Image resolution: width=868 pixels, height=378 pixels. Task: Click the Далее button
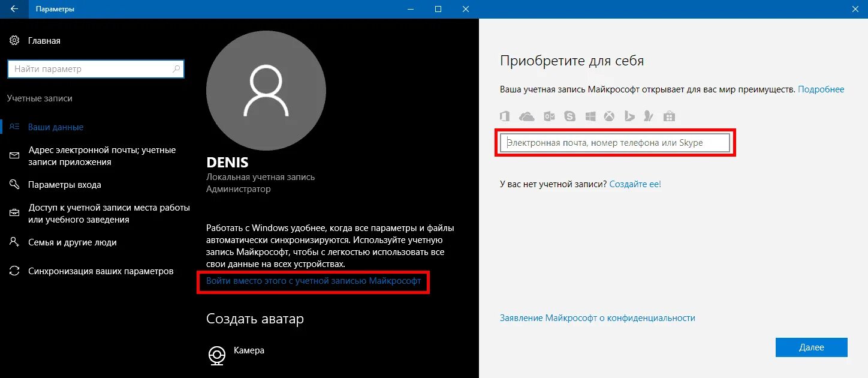point(812,347)
